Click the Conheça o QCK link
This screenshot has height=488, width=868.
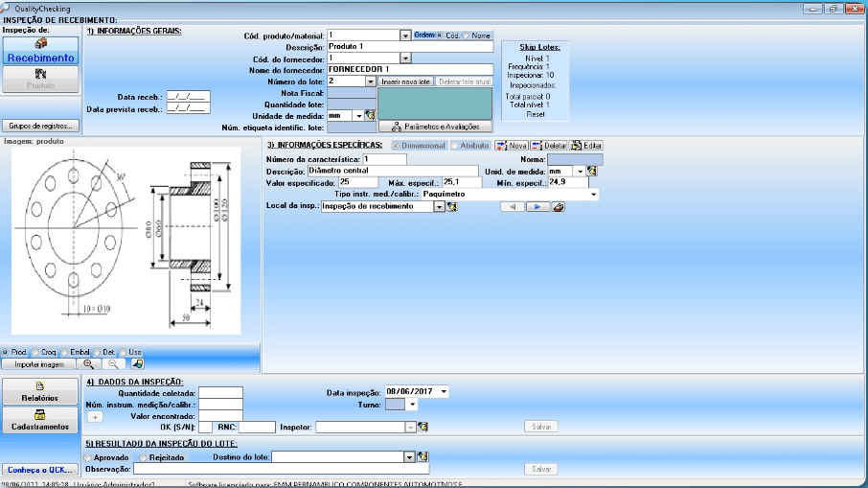(x=39, y=470)
